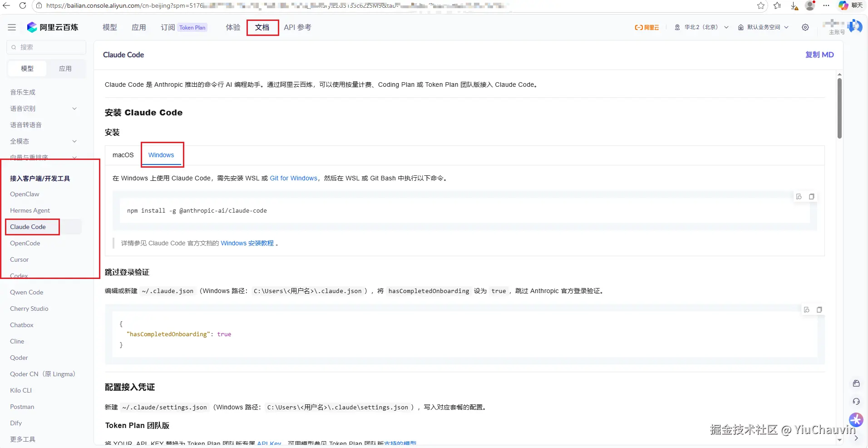Open Chatbox in the sidebar
The height and width of the screenshot is (448, 868).
(22, 325)
